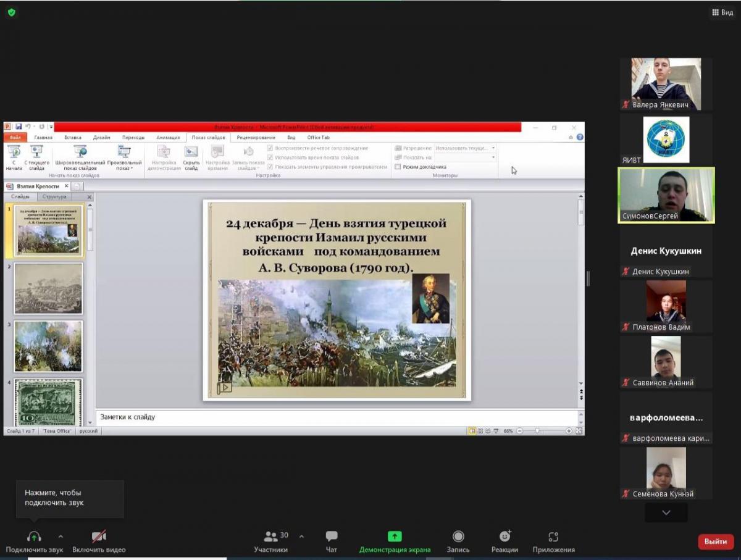Open custom slide show (Произвольный показ)
Viewport: 741px width, 560px height.
tap(124, 157)
